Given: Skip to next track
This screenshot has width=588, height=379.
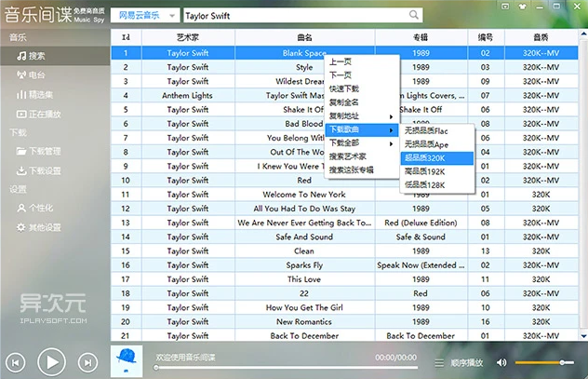Looking at the screenshot, I should tap(87, 363).
